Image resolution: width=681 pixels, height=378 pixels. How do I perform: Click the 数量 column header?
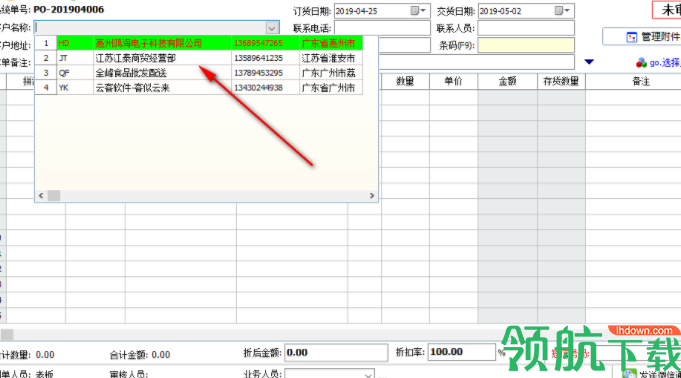405,81
